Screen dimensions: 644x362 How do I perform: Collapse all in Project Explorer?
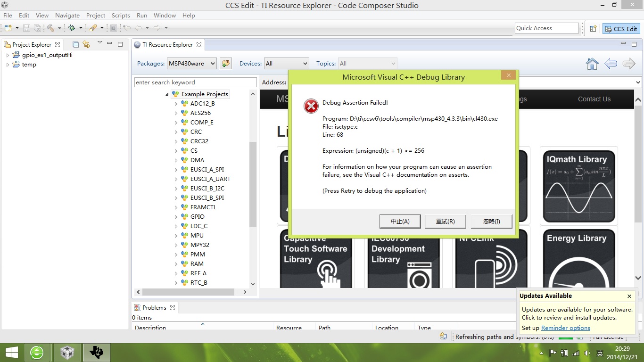[75, 44]
